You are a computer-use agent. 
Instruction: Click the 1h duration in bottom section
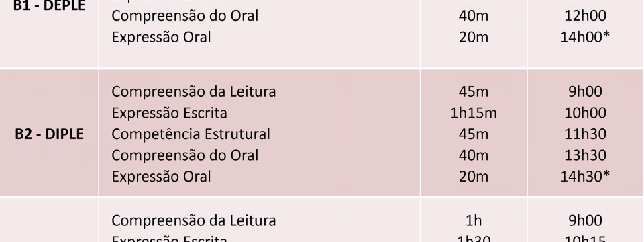tap(474, 220)
